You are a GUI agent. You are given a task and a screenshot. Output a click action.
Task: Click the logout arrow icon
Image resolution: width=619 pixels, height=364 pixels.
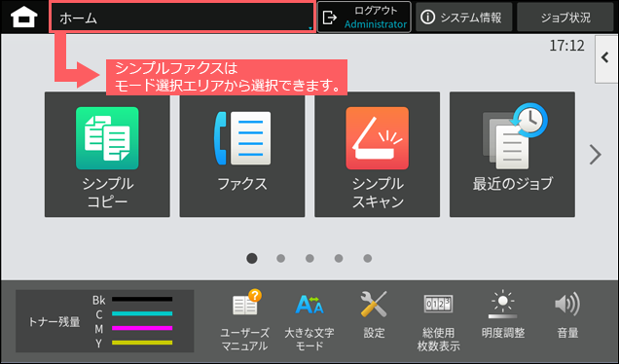[330, 18]
